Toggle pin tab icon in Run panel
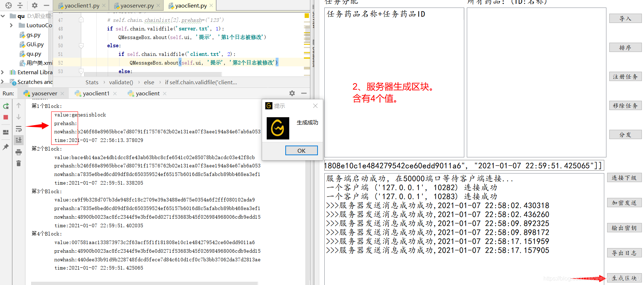Viewport: 644px width, 285px height. (x=6, y=147)
